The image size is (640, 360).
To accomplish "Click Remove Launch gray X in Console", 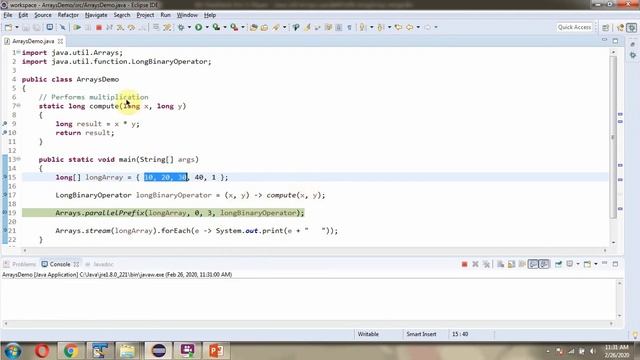I will (x=475, y=264).
